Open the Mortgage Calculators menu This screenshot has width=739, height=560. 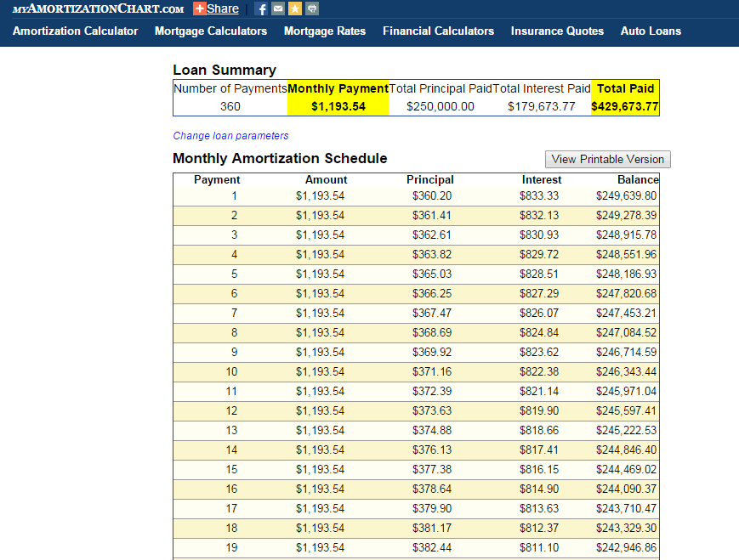point(211,31)
